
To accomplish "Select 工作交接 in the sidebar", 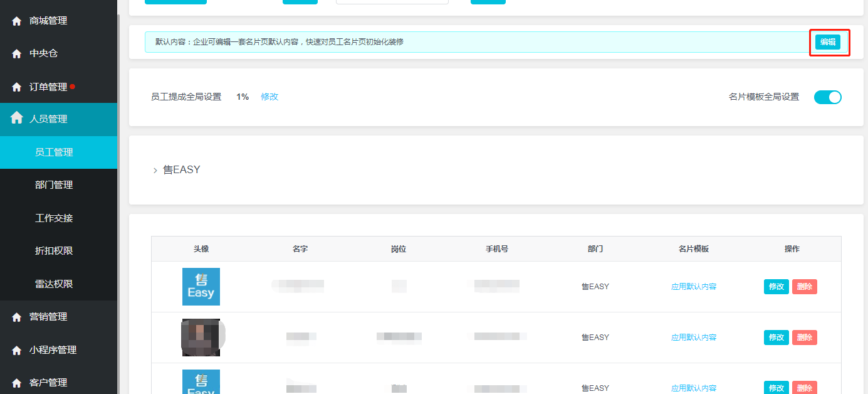I will (54, 218).
